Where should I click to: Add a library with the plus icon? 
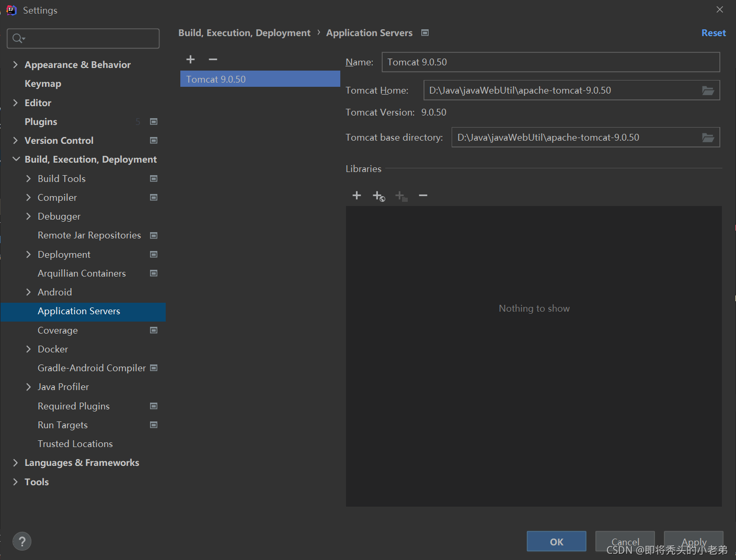357,196
